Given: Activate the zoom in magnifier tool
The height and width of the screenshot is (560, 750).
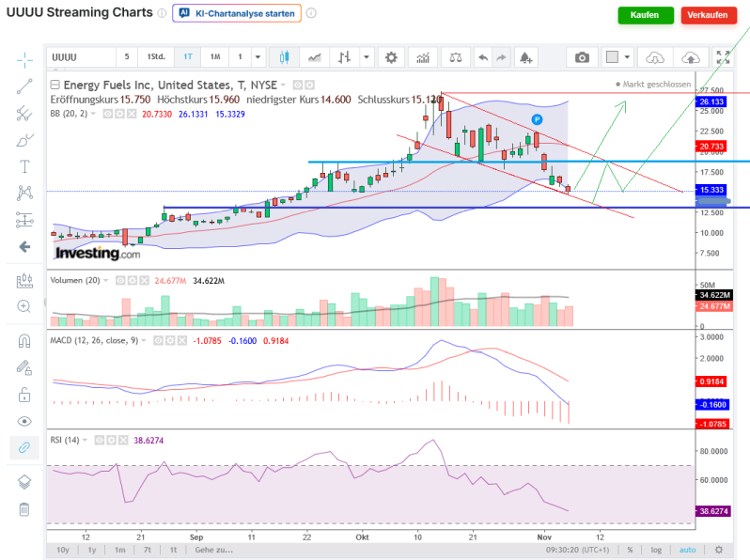Looking at the screenshot, I should pyautogui.click(x=24, y=306).
